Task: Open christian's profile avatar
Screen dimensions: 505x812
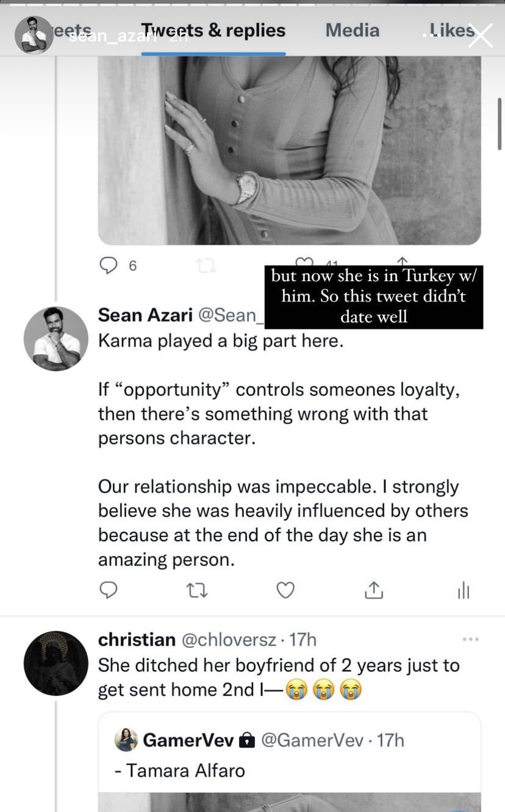Action: pos(56,663)
